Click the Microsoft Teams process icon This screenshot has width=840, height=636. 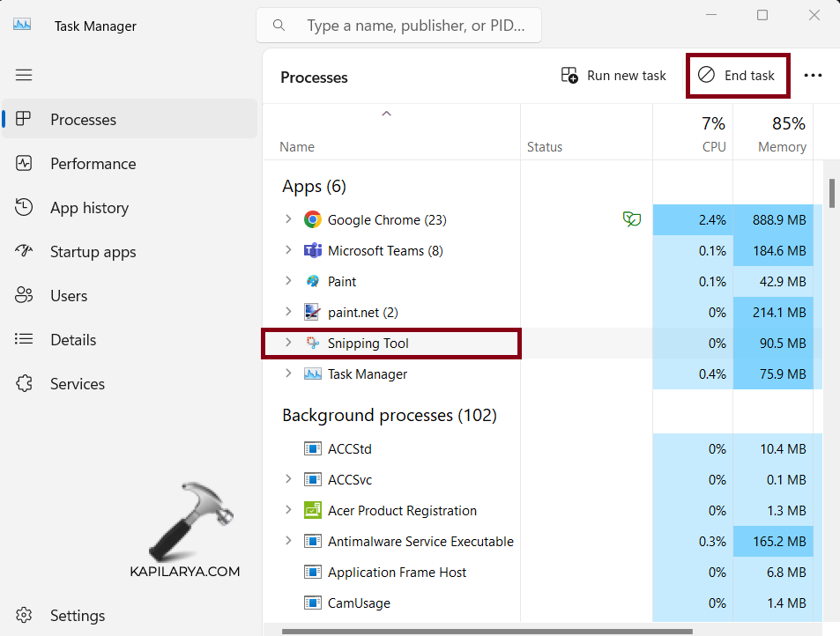(x=312, y=250)
